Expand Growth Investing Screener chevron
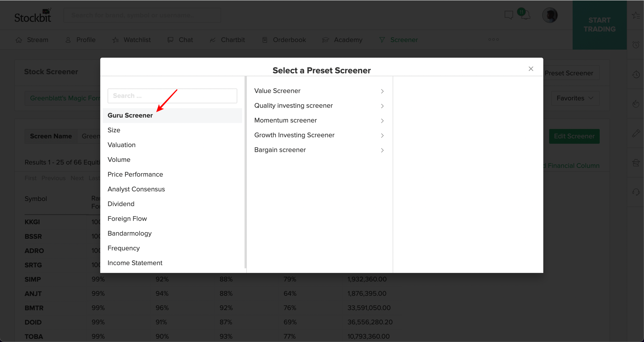The height and width of the screenshot is (342, 644). click(382, 136)
